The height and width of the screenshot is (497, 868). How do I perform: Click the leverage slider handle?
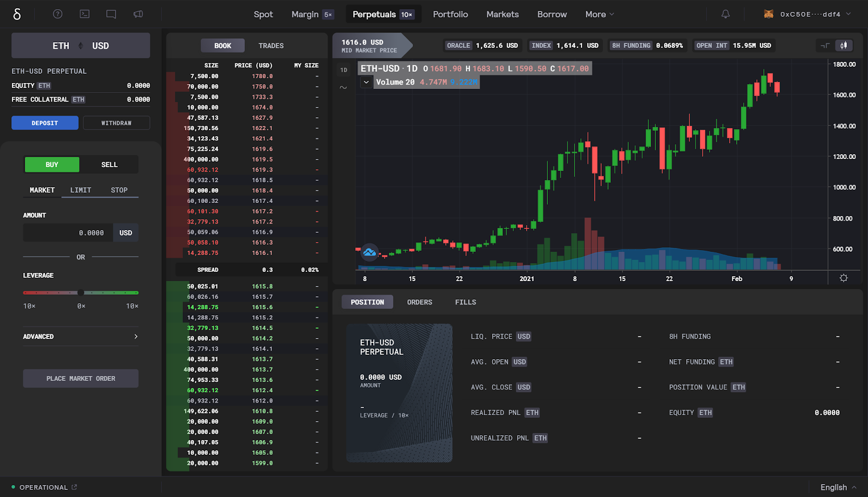coord(81,292)
